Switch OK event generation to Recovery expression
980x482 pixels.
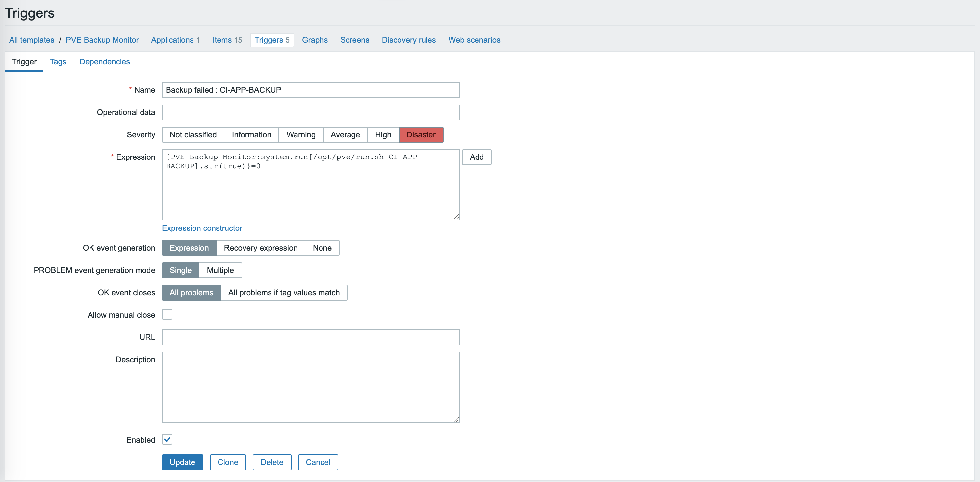tap(260, 248)
